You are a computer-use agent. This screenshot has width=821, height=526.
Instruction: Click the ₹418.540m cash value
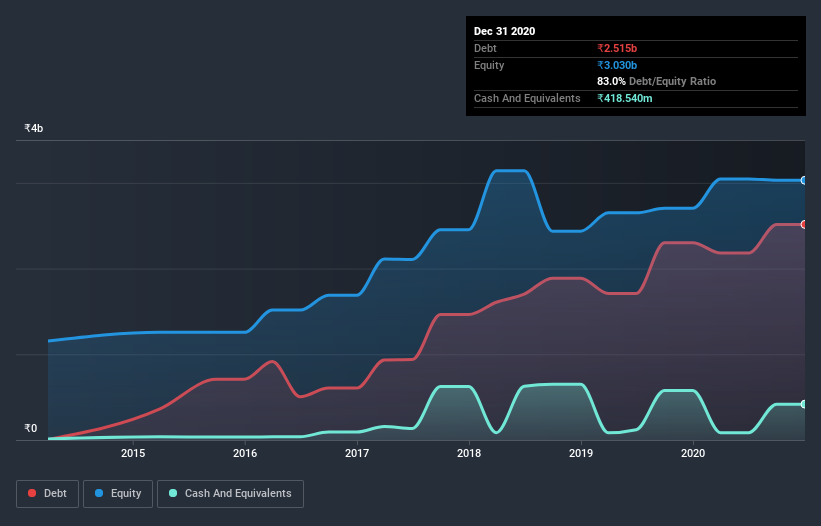(625, 98)
